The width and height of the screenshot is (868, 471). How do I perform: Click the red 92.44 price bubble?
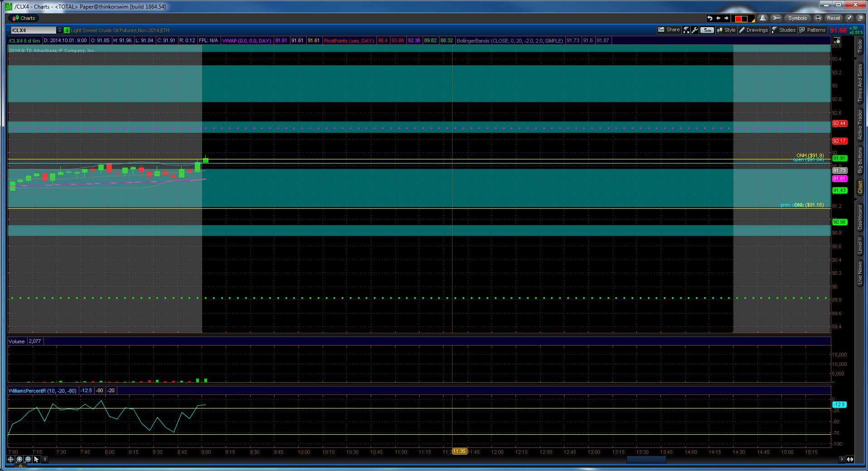tap(839, 123)
